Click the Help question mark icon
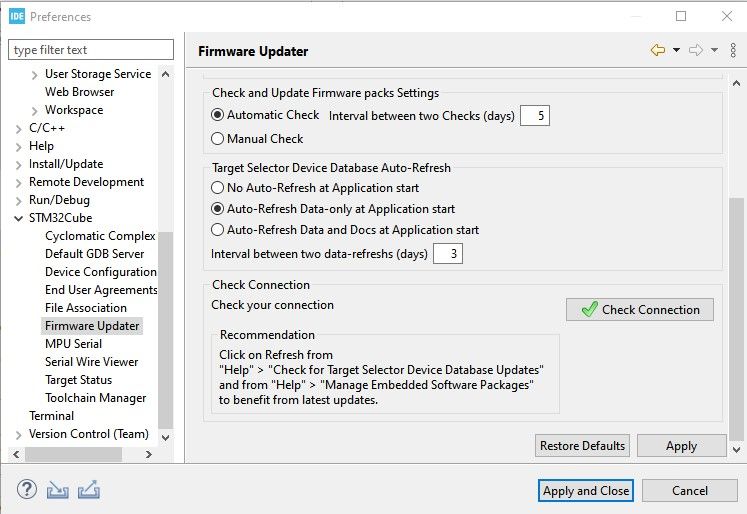The image size is (747, 514). pyautogui.click(x=27, y=490)
